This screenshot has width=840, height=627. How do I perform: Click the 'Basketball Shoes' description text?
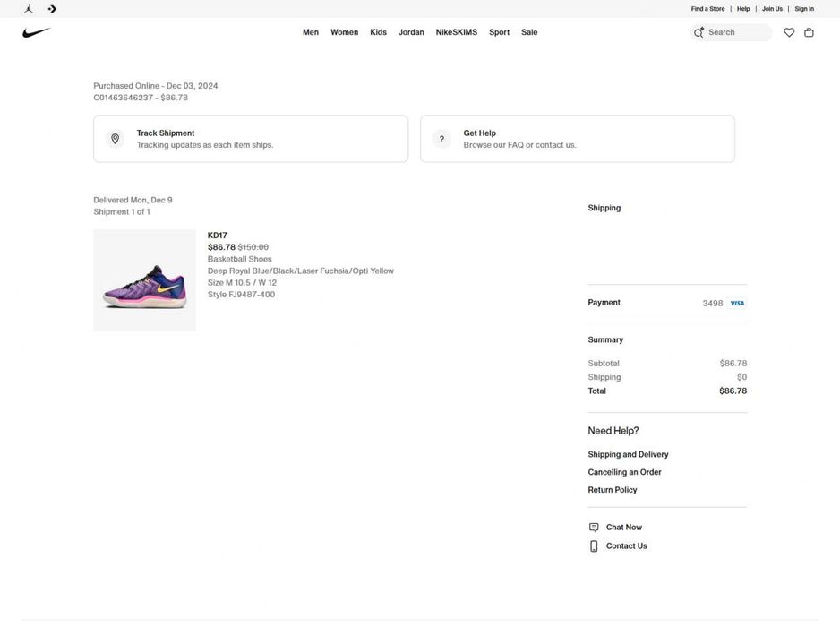(239, 259)
